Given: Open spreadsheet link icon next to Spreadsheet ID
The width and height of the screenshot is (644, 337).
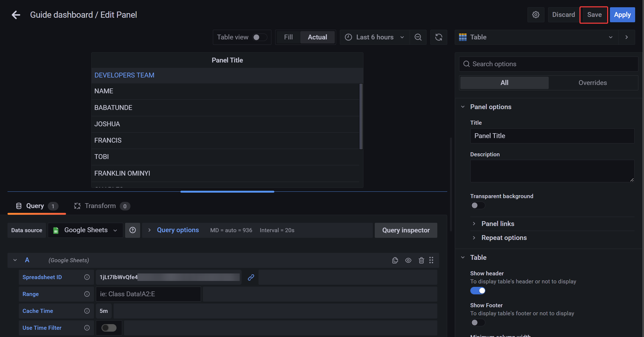Looking at the screenshot, I should [251, 277].
